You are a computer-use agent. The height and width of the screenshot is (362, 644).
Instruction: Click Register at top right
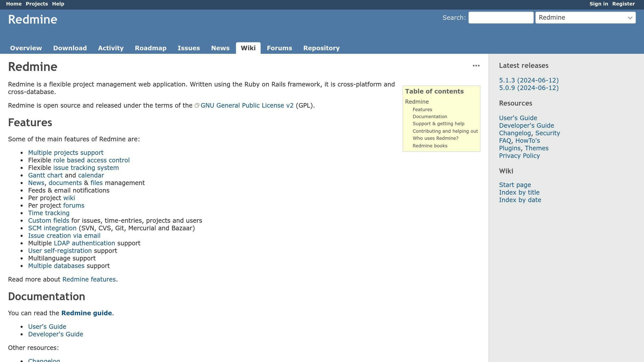pos(624,4)
